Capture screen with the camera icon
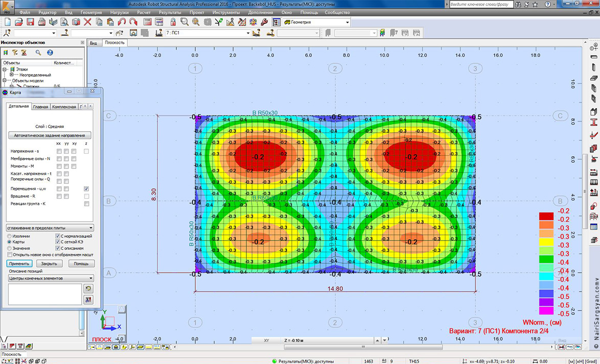The height and width of the screenshot is (364, 600). pyautogui.click(x=76, y=22)
